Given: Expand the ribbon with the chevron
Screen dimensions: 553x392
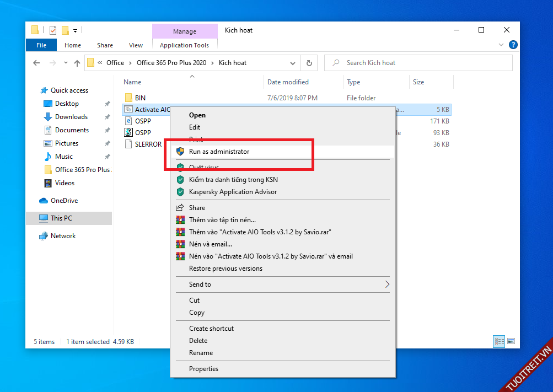Looking at the screenshot, I should [x=501, y=45].
